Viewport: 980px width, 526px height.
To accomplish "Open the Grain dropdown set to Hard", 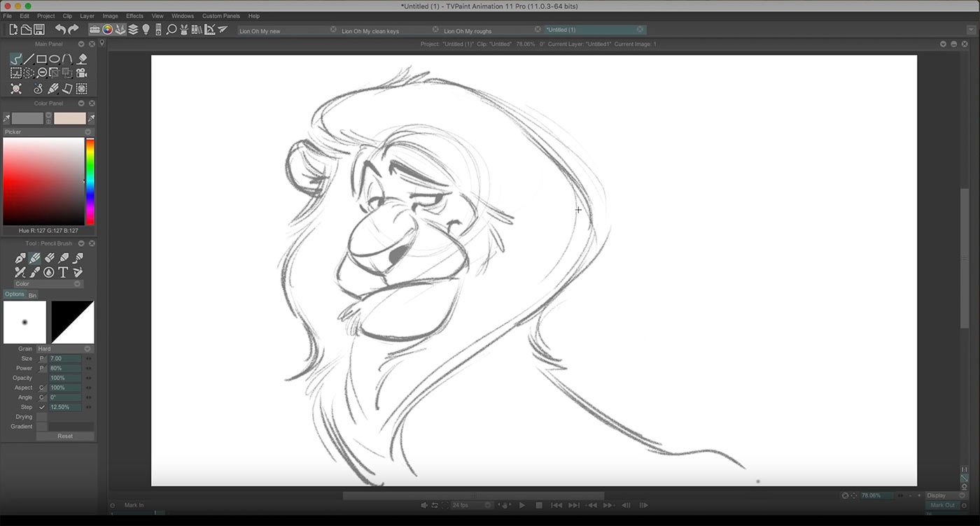I will (64, 348).
